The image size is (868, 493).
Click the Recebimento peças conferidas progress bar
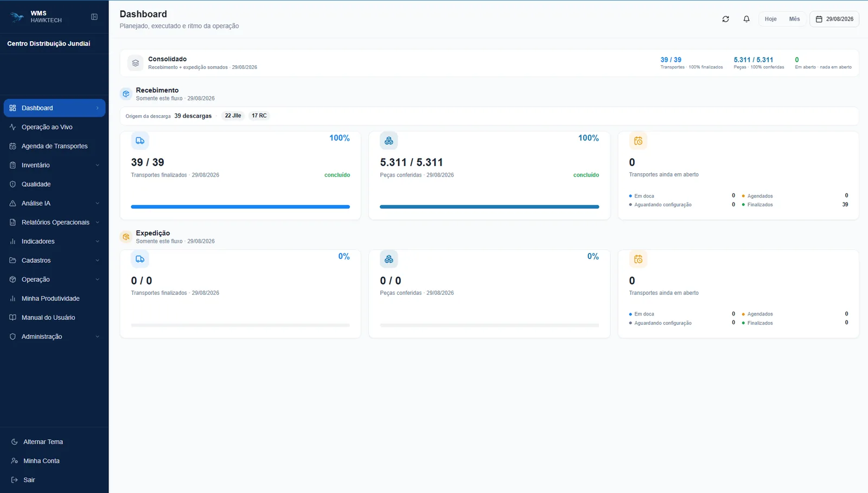pyautogui.click(x=489, y=207)
